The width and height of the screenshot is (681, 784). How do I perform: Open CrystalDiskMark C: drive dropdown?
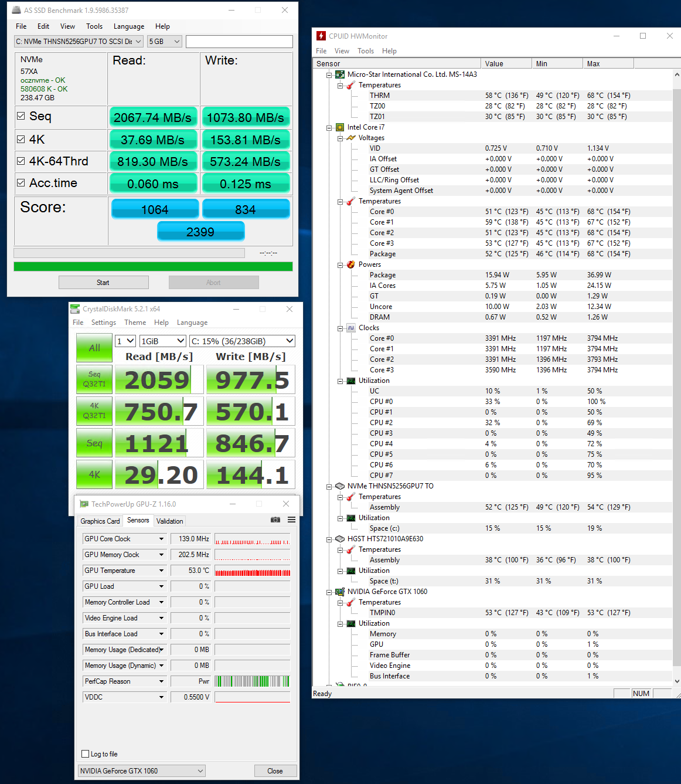pyautogui.click(x=242, y=341)
